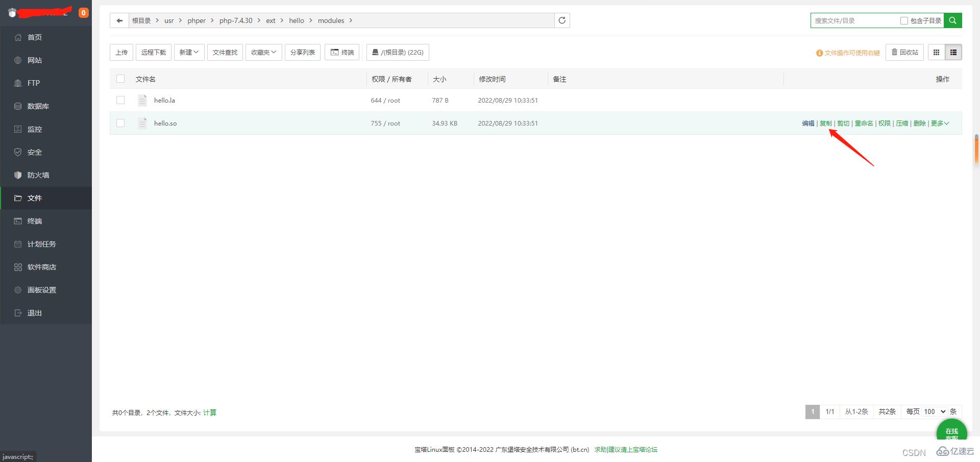980x462 pixels.
Task: Click the hello.la file icon
Action: tap(142, 100)
